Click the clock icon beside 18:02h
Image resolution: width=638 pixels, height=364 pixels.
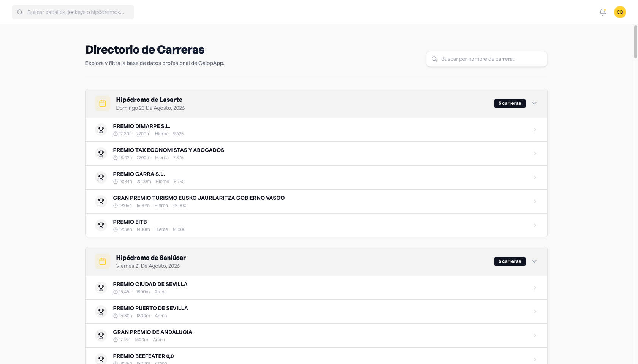[116, 158]
